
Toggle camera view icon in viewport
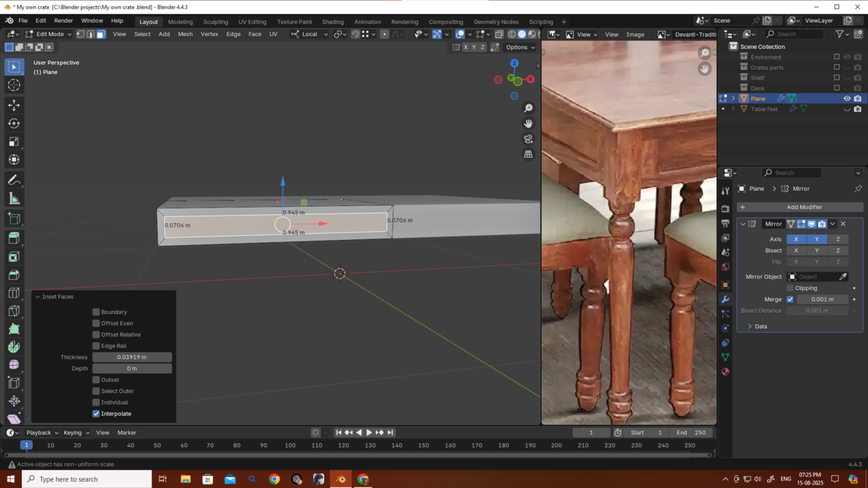528,139
